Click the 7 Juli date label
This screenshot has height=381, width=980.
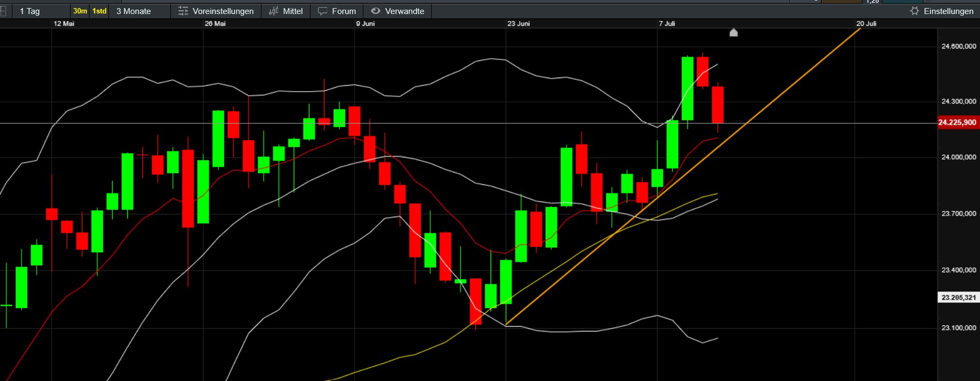(x=667, y=24)
